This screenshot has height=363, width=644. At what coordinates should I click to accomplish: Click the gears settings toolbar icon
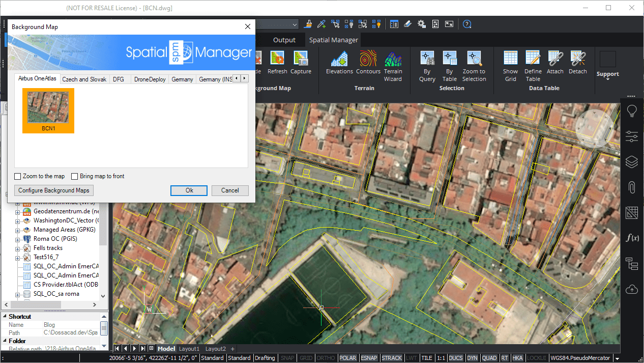[422, 24]
